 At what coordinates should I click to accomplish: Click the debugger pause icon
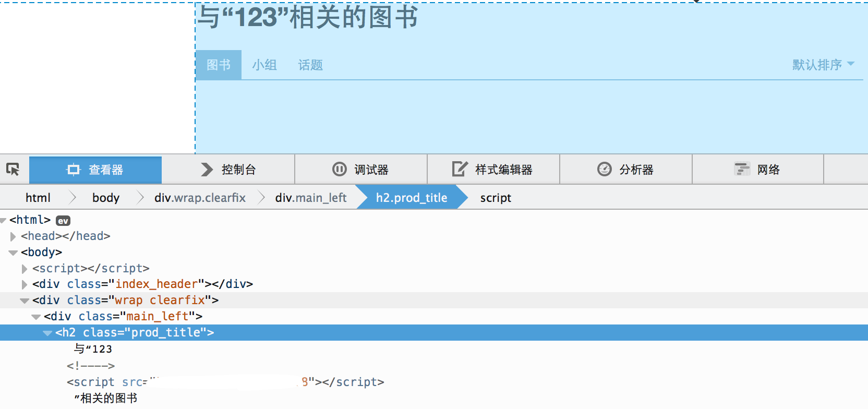tap(340, 170)
